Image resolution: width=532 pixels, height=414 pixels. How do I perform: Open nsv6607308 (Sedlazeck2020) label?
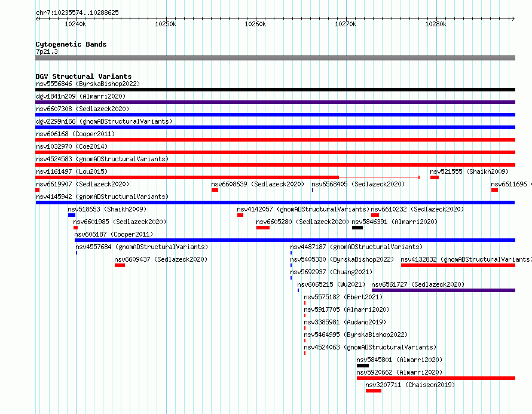tap(82, 109)
